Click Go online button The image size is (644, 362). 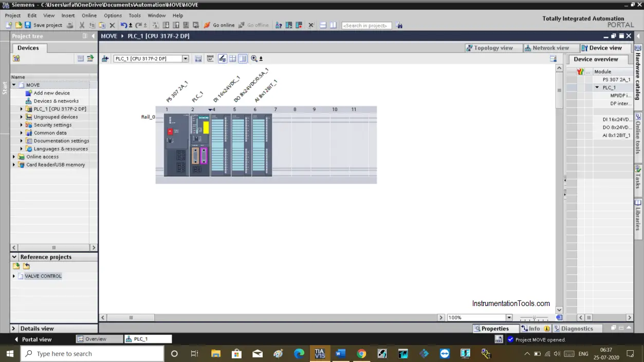click(x=219, y=25)
